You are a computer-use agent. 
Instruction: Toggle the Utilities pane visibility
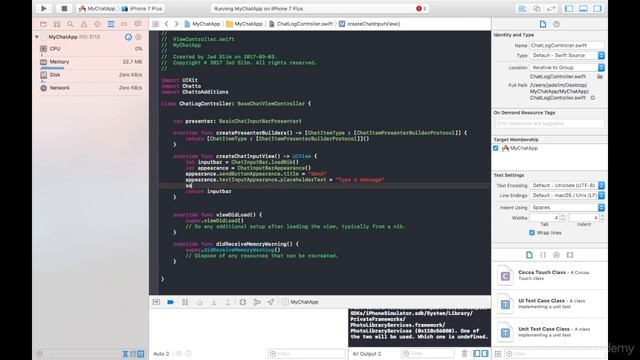(598, 9)
